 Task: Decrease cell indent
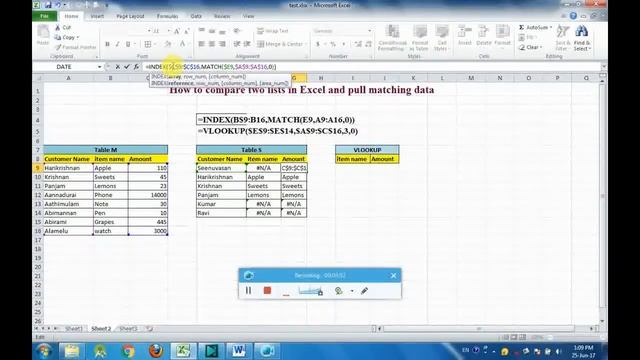237,44
